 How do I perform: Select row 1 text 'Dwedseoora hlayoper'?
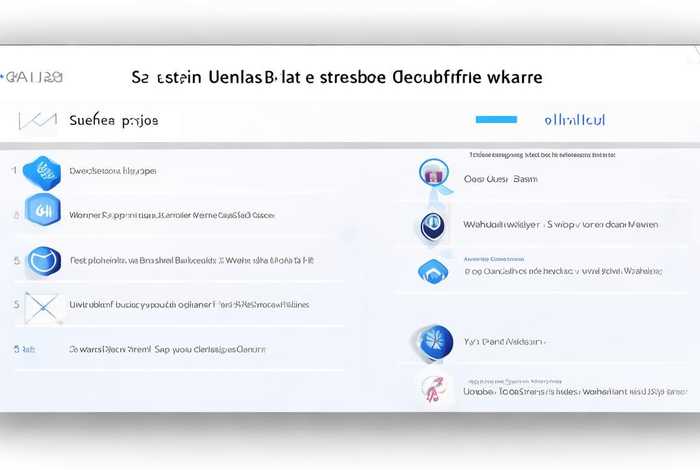click(112, 171)
